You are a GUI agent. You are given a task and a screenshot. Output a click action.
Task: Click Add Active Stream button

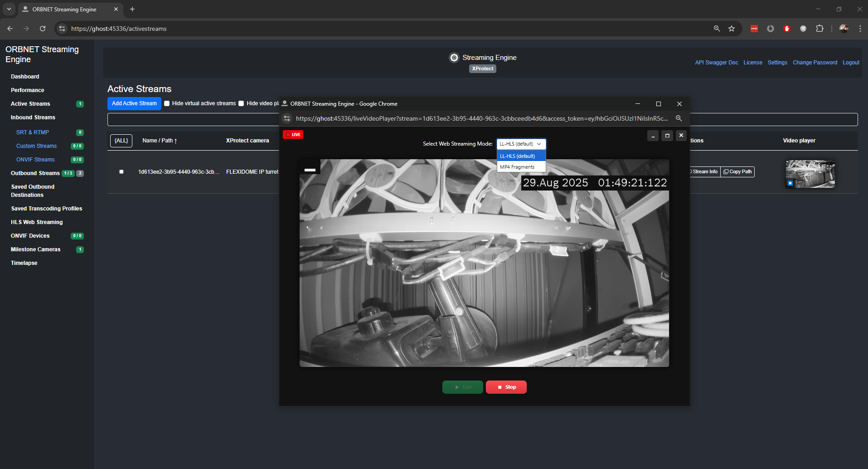(x=134, y=103)
